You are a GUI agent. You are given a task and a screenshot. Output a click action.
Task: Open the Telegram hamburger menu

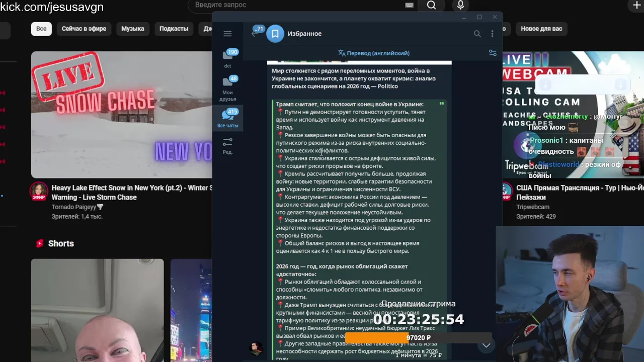227,34
